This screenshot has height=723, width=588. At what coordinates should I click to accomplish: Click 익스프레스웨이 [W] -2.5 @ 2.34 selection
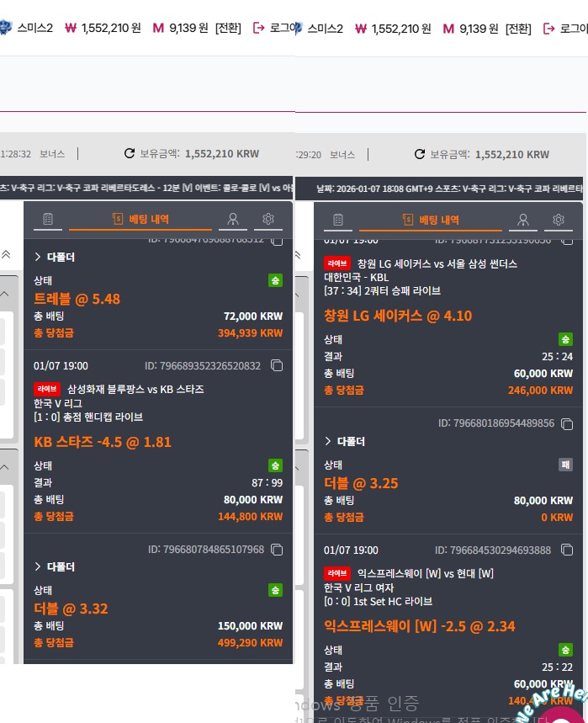420,626
